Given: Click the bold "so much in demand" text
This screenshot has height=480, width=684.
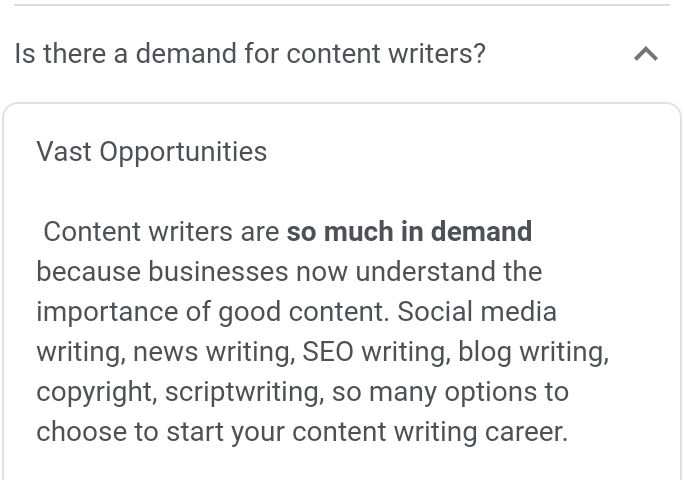Looking at the screenshot, I should (x=409, y=232).
